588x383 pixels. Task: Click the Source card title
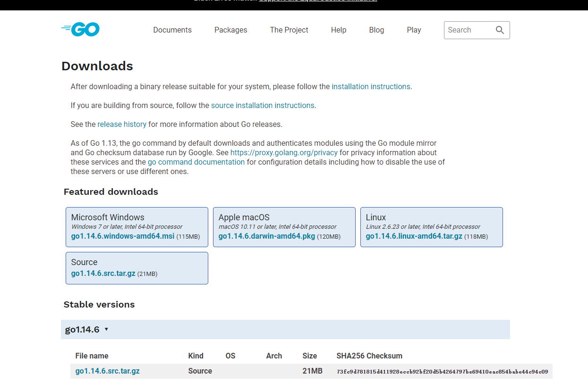click(84, 262)
